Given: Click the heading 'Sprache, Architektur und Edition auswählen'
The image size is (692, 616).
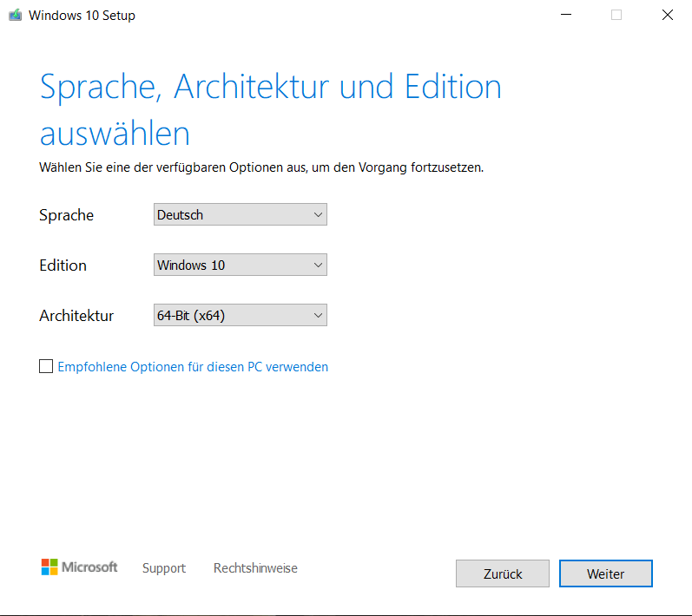Looking at the screenshot, I should (x=271, y=109).
